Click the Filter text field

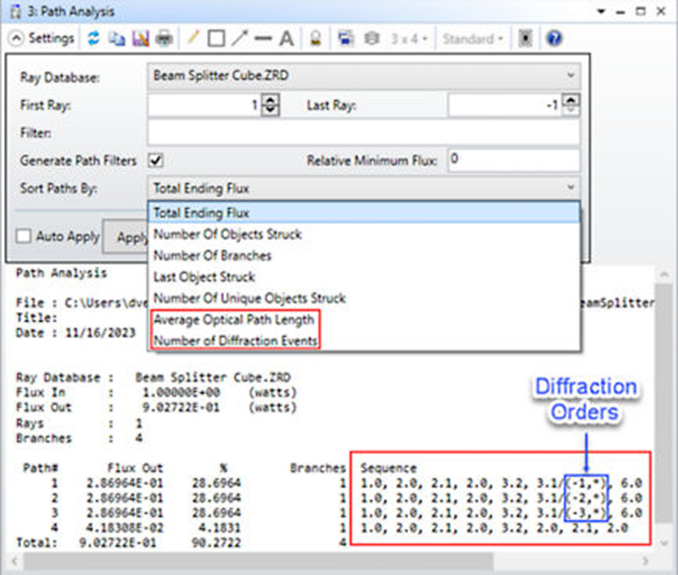pos(364,132)
